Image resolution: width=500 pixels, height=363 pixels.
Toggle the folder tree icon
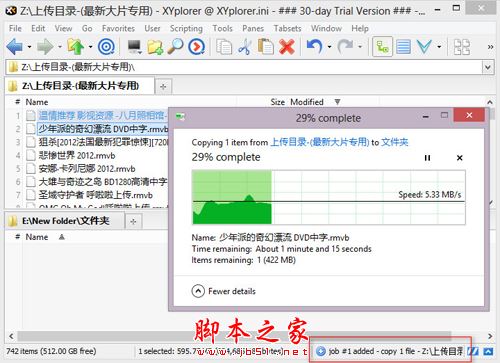pos(382,47)
